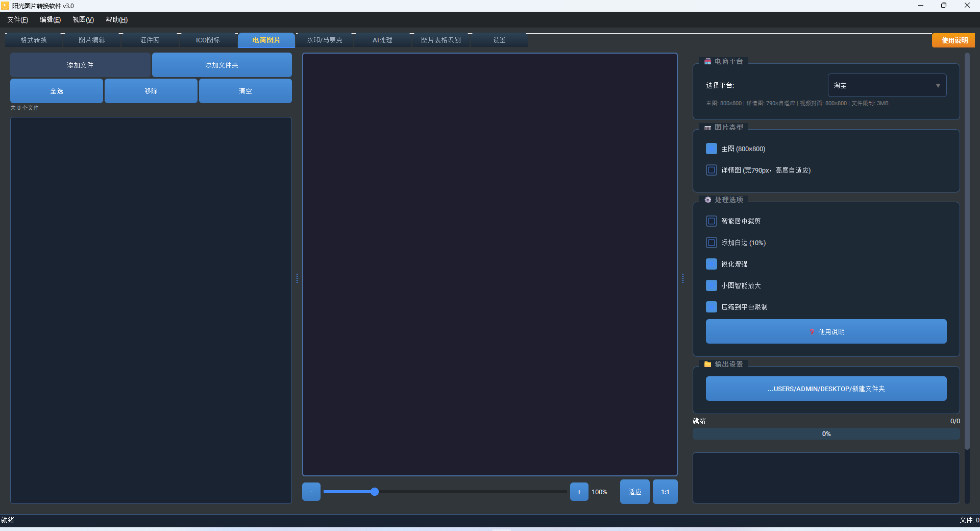
Task: Switch to the ICO图标 tab
Action: 208,40
